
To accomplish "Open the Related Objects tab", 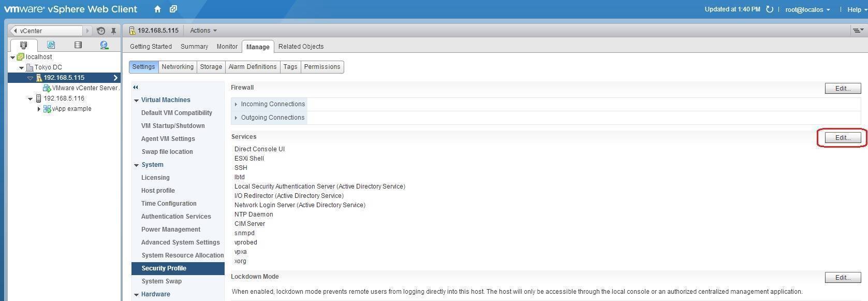I will [x=301, y=47].
